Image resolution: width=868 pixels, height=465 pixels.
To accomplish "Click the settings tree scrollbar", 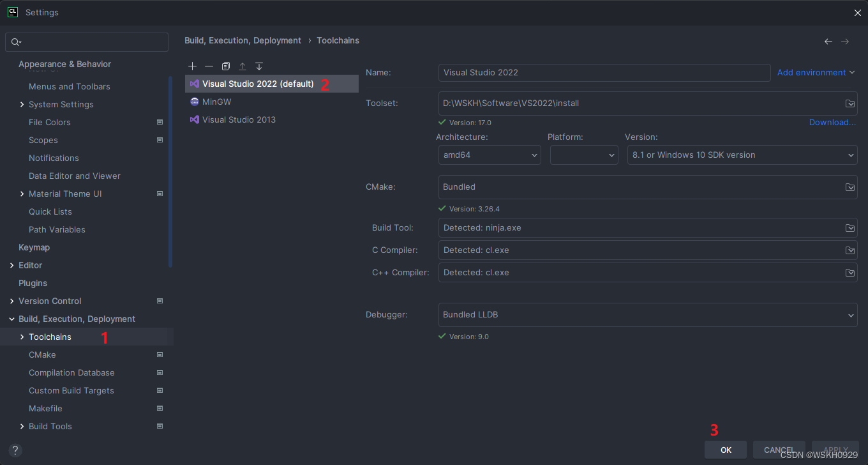I will tap(170, 171).
